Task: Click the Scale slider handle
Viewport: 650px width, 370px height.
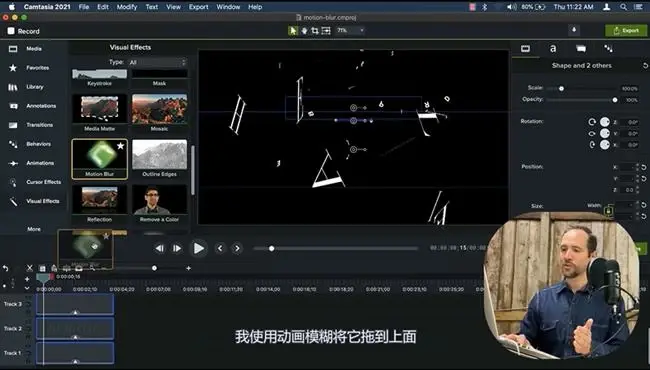Action: pyautogui.click(x=561, y=89)
